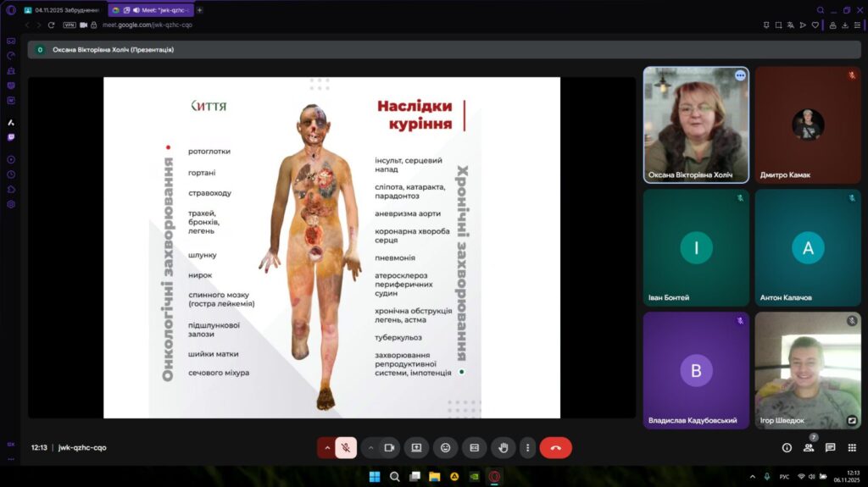Switch to the 04.11.2025 browser tab
The height and width of the screenshot is (487, 868).
coord(62,10)
